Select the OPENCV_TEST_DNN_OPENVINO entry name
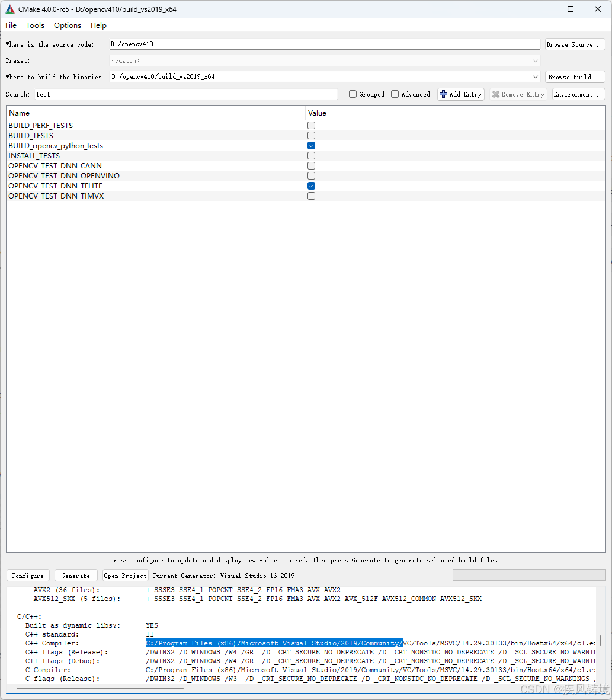Screen dimensions: 612x700 (x=64, y=176)
